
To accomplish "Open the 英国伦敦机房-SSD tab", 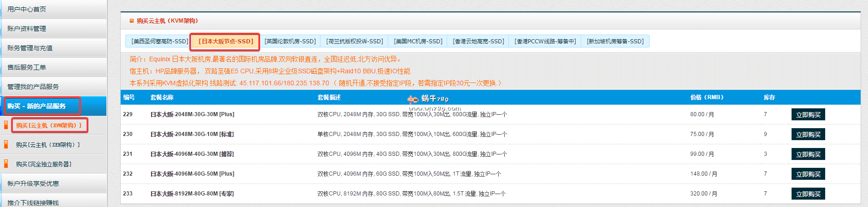I will [x=290, y=41].
